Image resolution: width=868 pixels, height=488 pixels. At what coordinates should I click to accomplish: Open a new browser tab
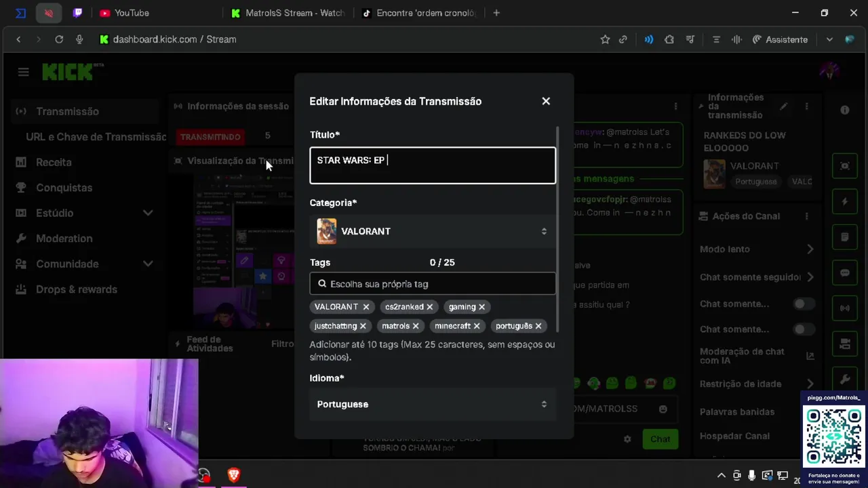click(x=496, y=13)
